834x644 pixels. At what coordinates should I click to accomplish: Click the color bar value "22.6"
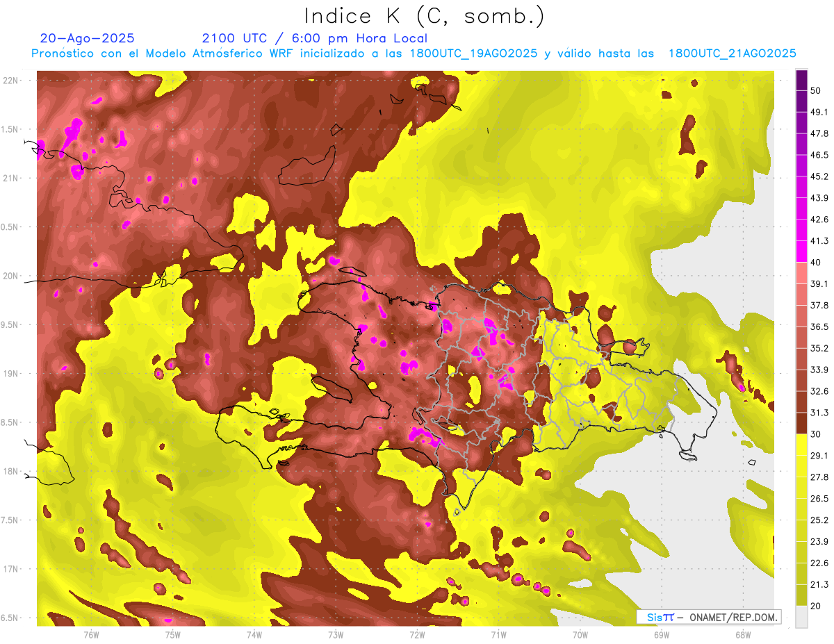[x=819, y=563]
